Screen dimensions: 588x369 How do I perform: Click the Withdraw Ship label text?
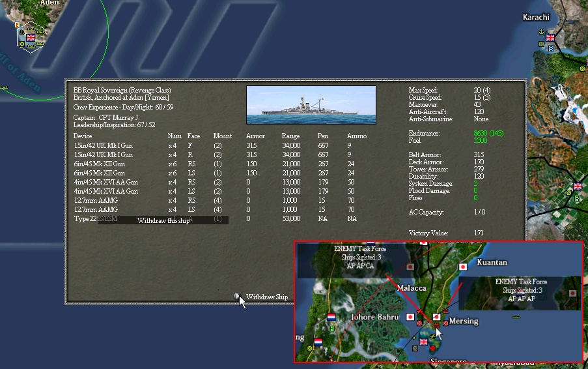pyautogui.click(x=266, y=297)
